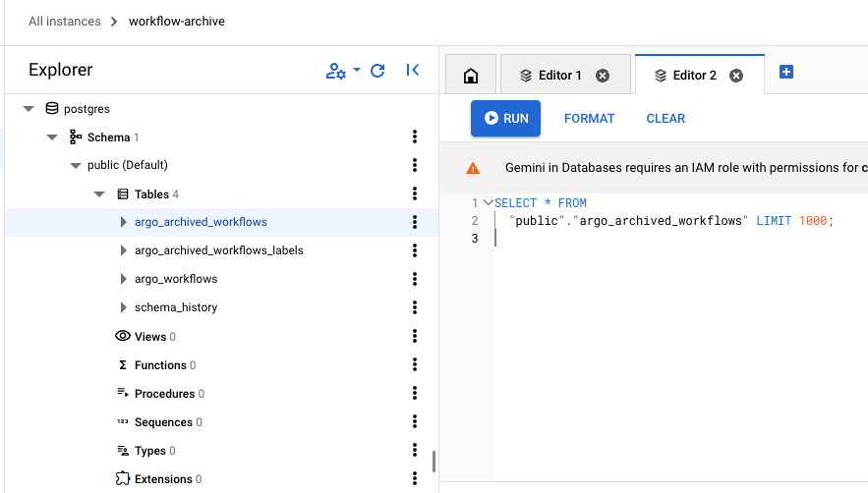
Task: Click the postgres database icon
Action: 51,108
